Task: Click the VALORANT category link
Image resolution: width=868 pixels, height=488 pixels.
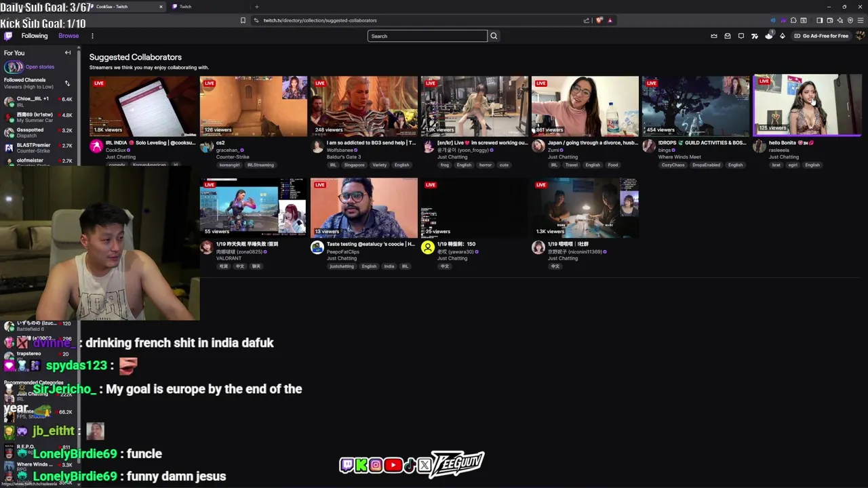Action: pos(230,258)
